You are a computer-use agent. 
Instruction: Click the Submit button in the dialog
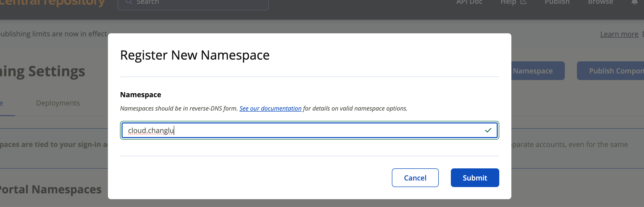pos(475,178)
